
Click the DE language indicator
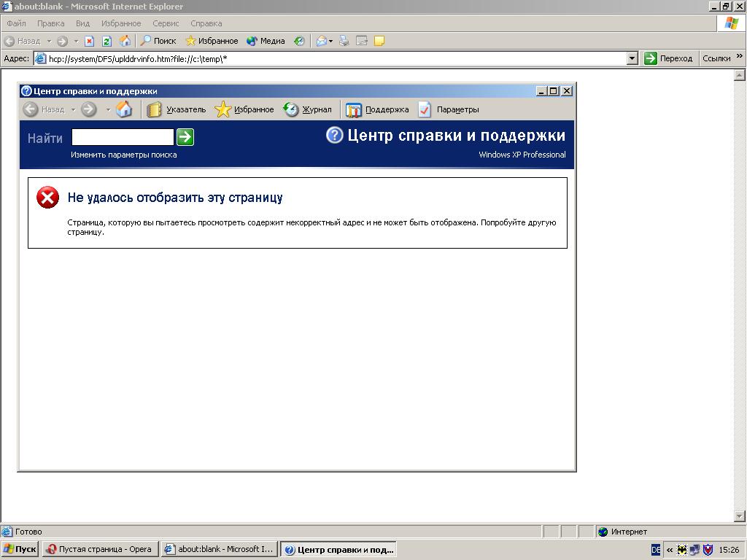coord(656,550)
